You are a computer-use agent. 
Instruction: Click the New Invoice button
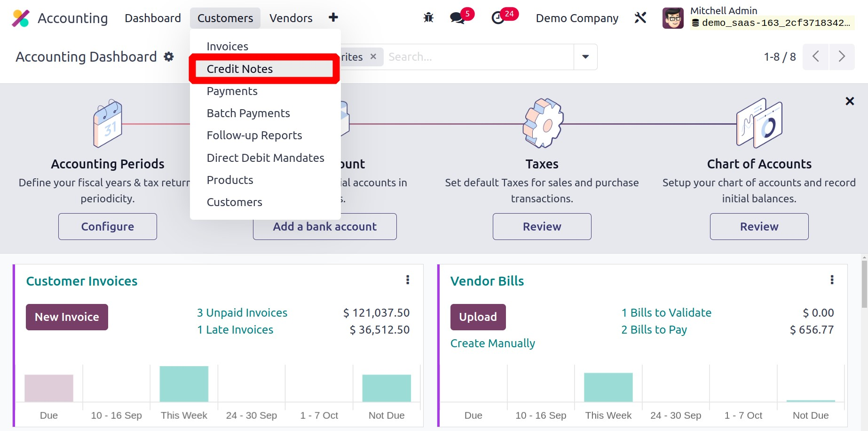(x=67, y=317)
